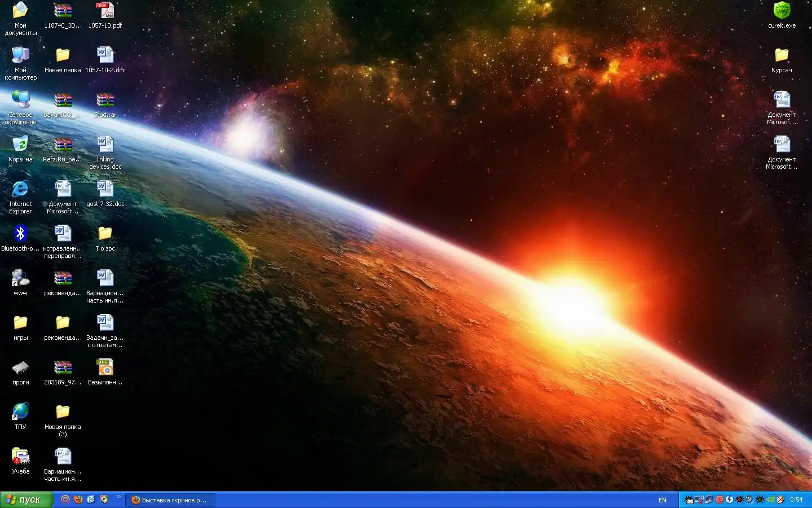Click the NVIDIA tray icon
This screenshot has width=812, height=508.
point(770,500)
